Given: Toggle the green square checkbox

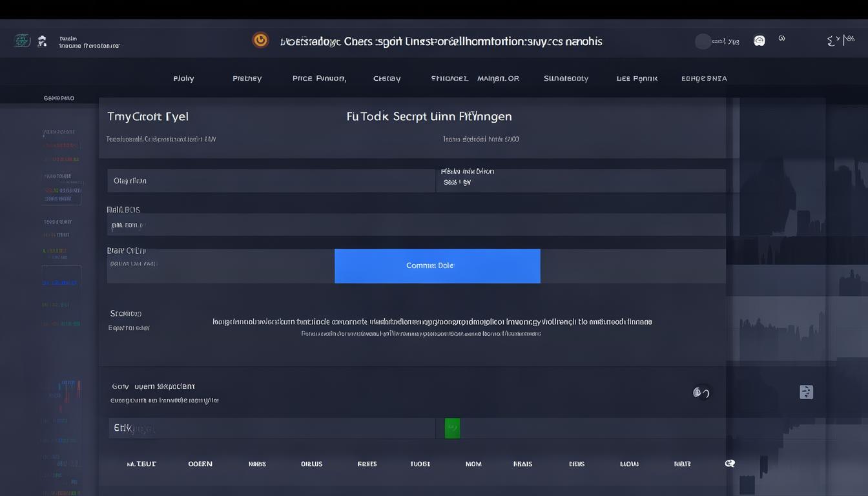Looking at the screenshot, I should pyautogui.click(x=452, y=428).
